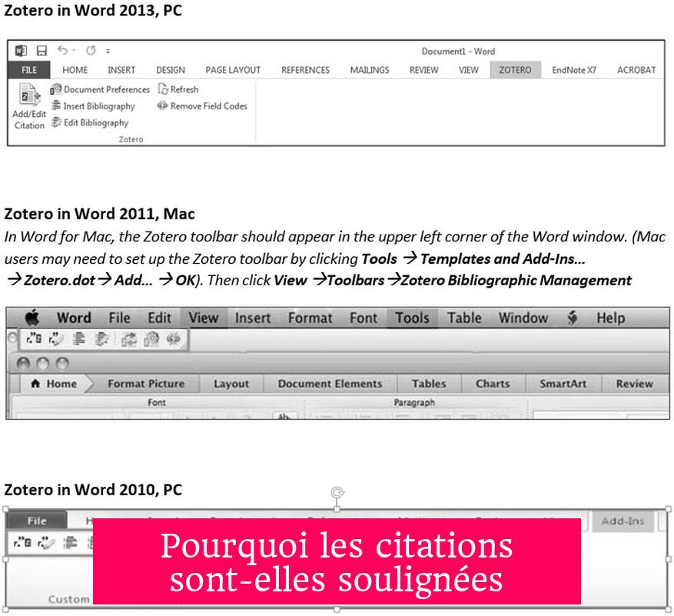Open the Apple menu in the Mac menu bar
The width and height of the screenshot is (674, 616).
(x=32, y=318)
